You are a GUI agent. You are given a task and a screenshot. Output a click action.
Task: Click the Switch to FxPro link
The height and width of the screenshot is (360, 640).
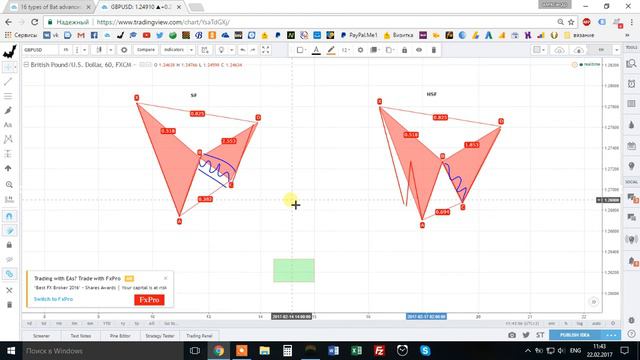[x=53, y=299]
